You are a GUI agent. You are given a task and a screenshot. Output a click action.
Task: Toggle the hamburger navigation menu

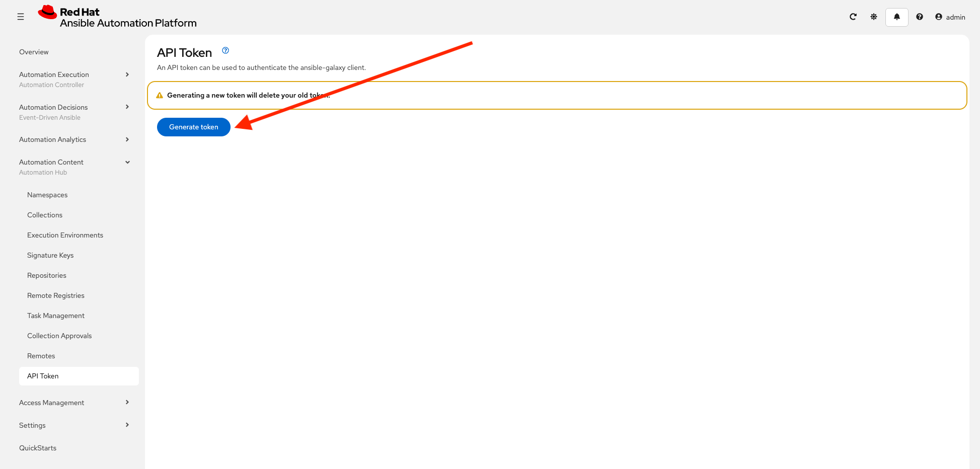(21, 17)
